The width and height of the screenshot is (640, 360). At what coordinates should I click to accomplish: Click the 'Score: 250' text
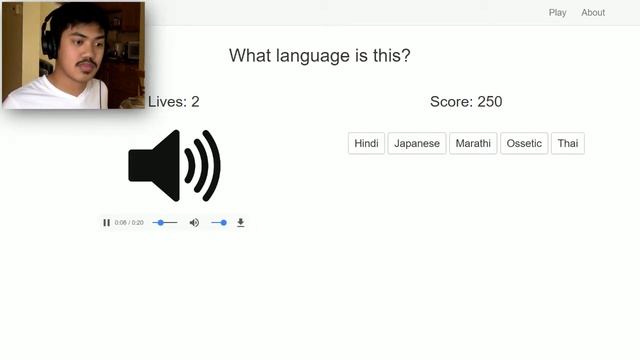pyautogui.click(x=466, y=102)
